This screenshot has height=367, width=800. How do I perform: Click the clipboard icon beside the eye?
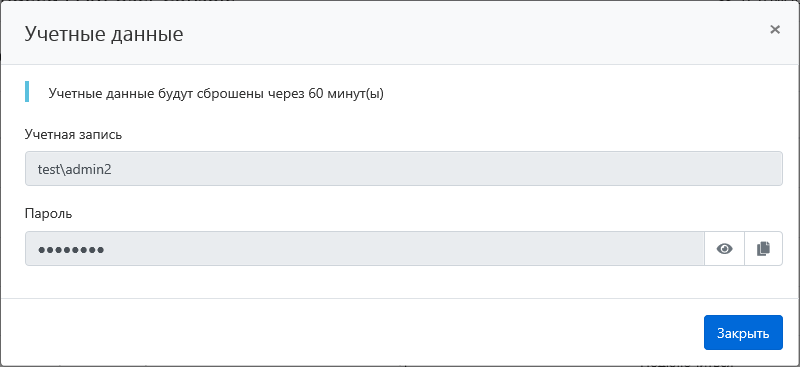pyautogui.click(x=763, y=249)
